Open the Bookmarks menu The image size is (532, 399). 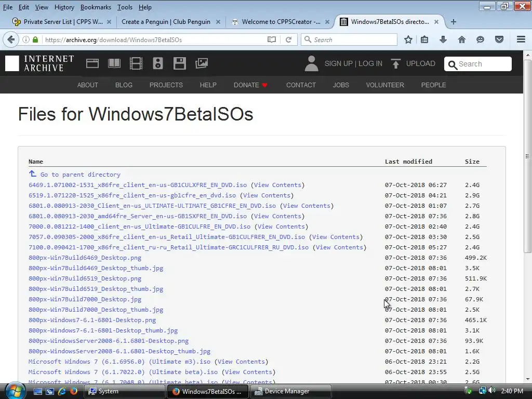[x=96, y=7]
